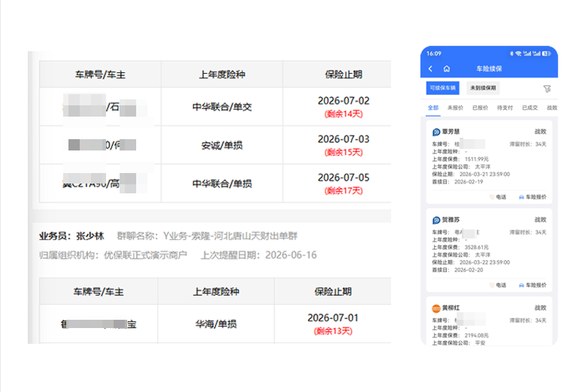Tap the Ping An logo beside 黄柳红
Viewport: 586px width, 392px height.
(x=436, y=308)
